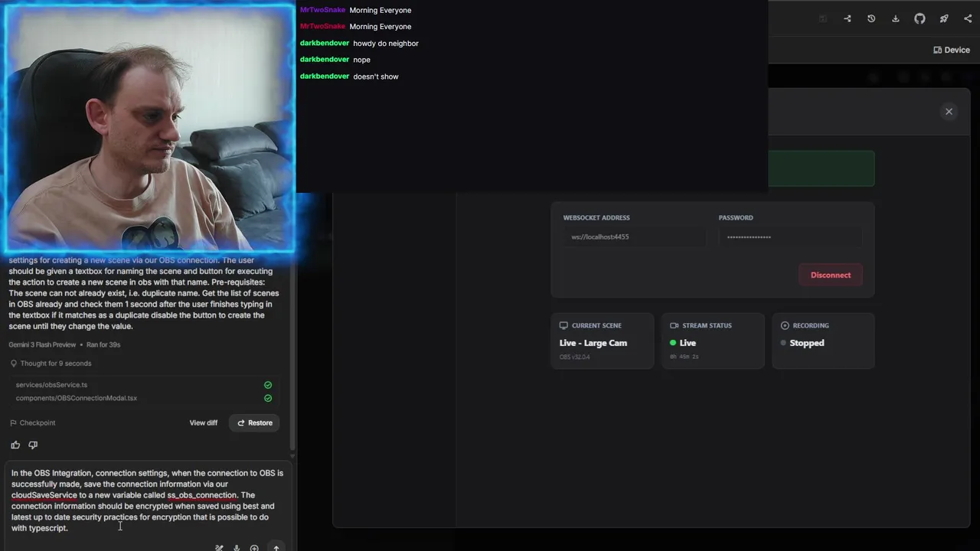Click the green check beside OBSConnectionModal.tsx
This screenshot has height=551, width=980.
pos(268,398)
